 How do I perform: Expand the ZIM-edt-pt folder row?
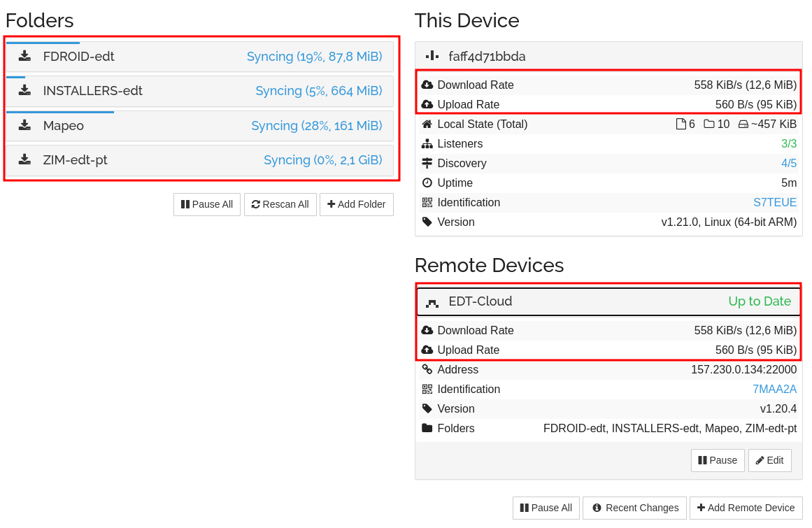tap(199, 160)
